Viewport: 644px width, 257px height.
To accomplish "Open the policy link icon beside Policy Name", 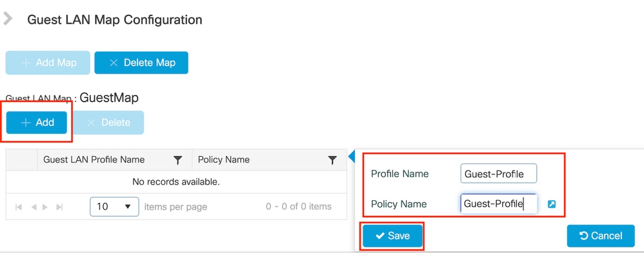I will pos(552,204).
